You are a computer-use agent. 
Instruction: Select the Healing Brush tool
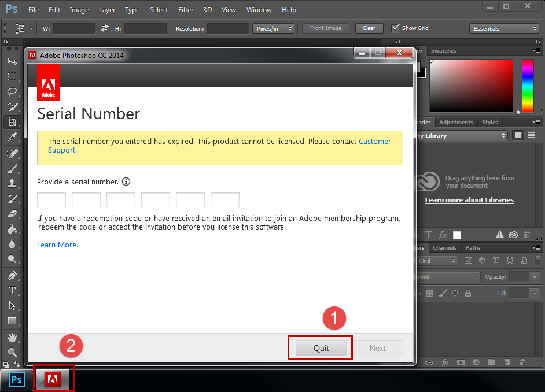coord(12,153)
